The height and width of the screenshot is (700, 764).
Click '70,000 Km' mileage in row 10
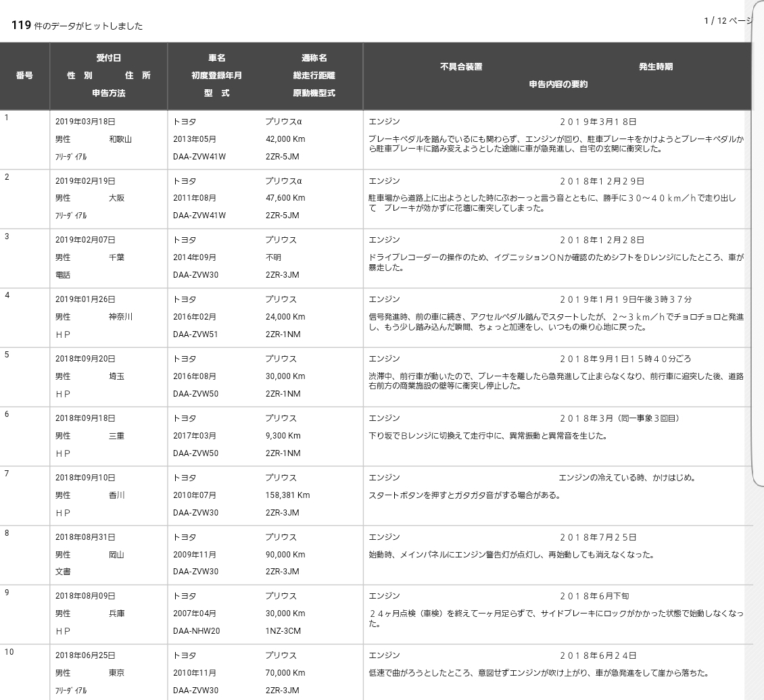point(285,673)
